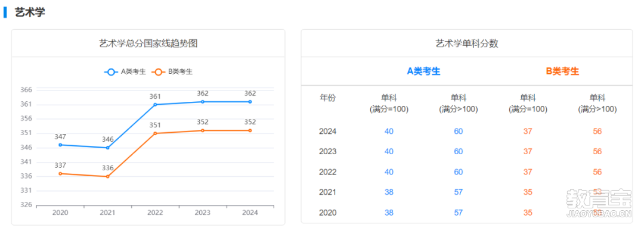Toggle the B类考生 legend series in chart
Image resolution: width=644 pixels, height=231 pixels.
(x=172, y=72)
